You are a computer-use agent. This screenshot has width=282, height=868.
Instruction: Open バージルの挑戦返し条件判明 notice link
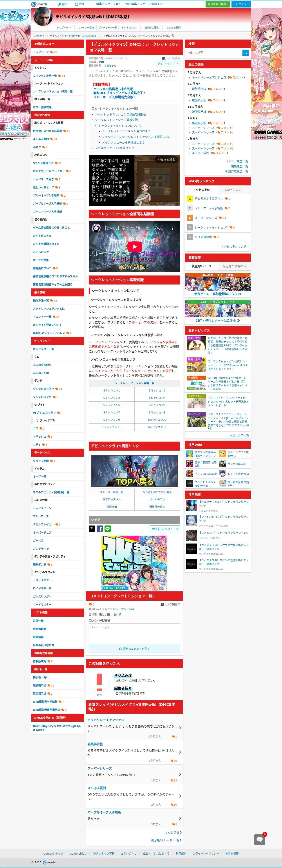[114, 89]
